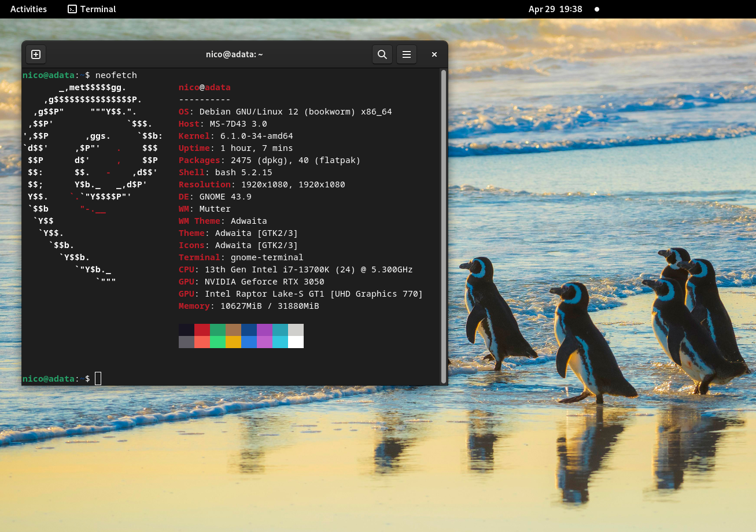
Task: Click the typed neofetch command text
Action: click(116, 75)
